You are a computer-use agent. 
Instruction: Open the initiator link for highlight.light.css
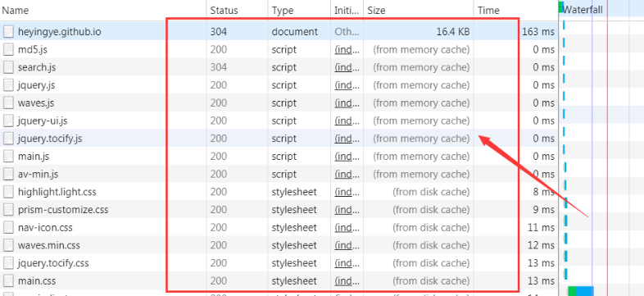tap(347, 192)
